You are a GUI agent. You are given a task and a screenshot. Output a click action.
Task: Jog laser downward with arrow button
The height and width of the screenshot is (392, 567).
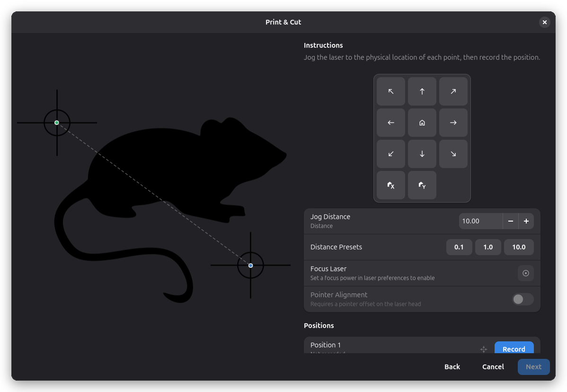(x=422, y=154)
